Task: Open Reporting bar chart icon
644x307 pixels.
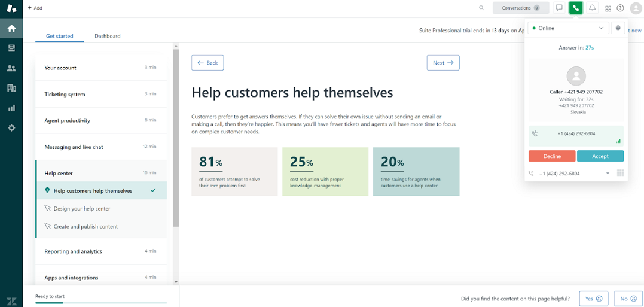Action: (11, 108)
